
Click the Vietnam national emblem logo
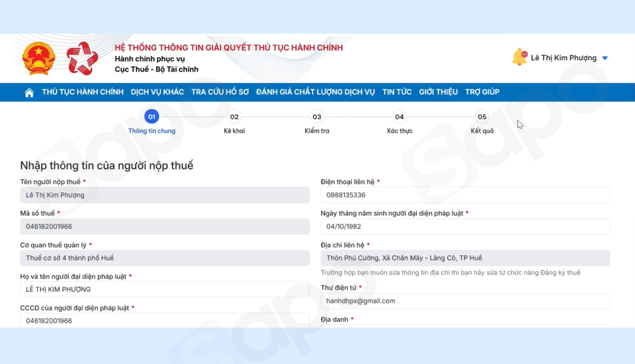point(39,58)
